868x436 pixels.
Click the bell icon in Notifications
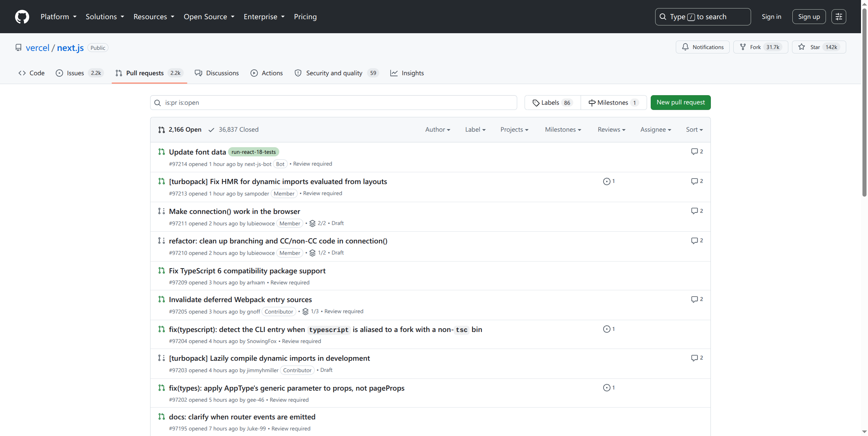pos(685,47)
